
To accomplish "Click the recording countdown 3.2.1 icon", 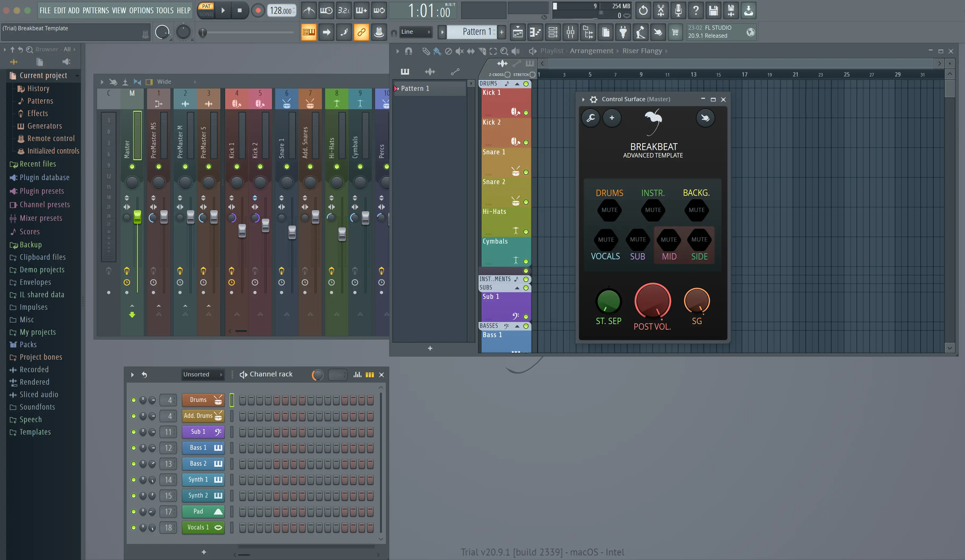I will [x=343, y=10].
